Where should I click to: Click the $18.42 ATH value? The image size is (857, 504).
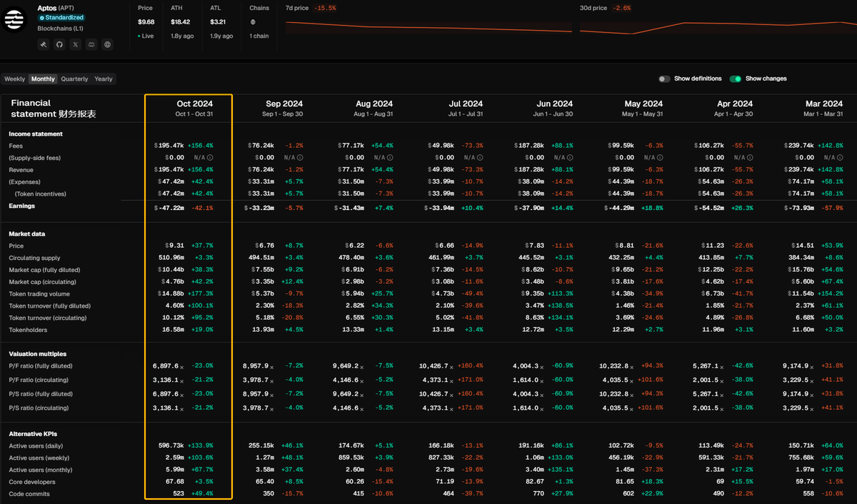tap(180, 21)
